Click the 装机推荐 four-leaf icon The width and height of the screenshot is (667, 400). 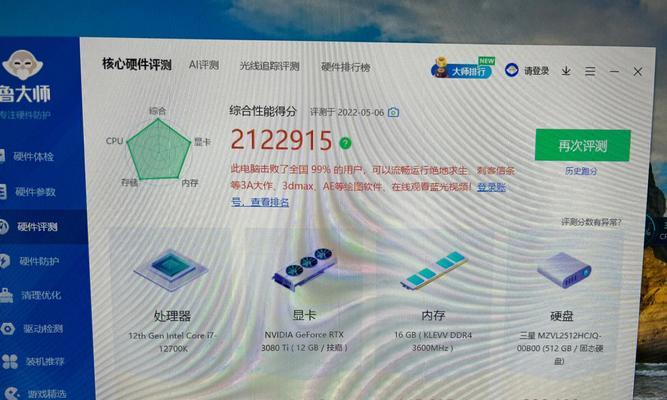10,362
